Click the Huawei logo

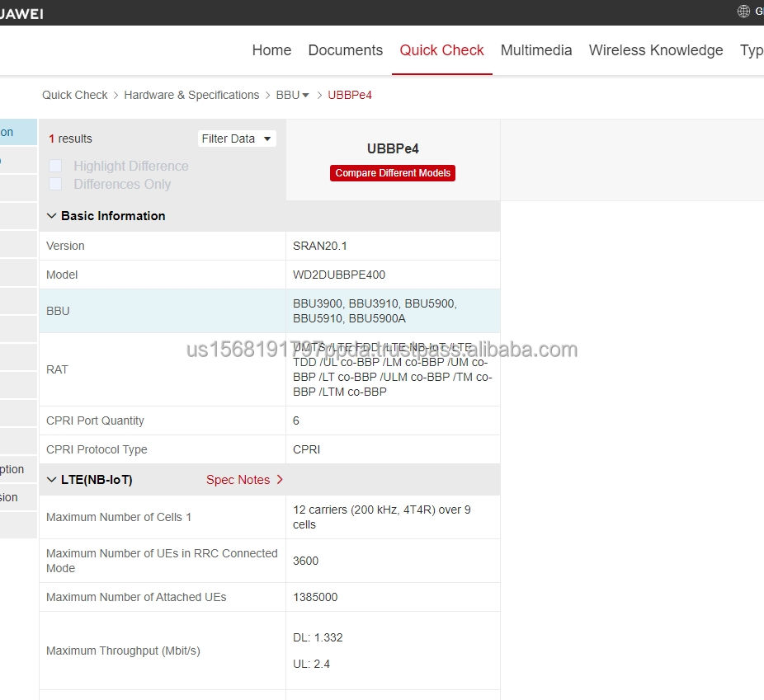21,13
